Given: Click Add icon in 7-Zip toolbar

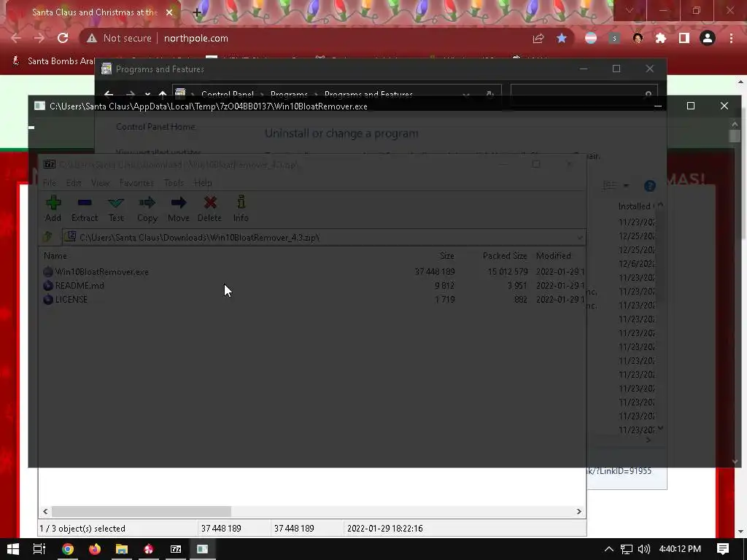Looking at the screenshot, I should (53, 203).
